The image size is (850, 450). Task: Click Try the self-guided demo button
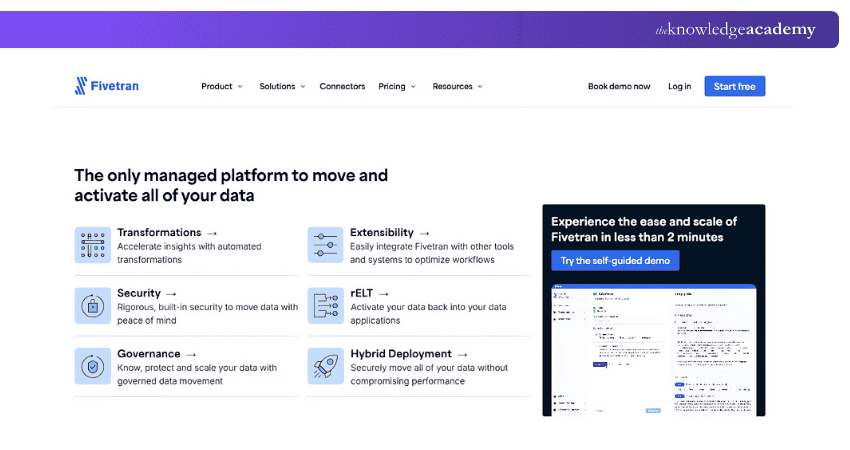tap(615, 261)
